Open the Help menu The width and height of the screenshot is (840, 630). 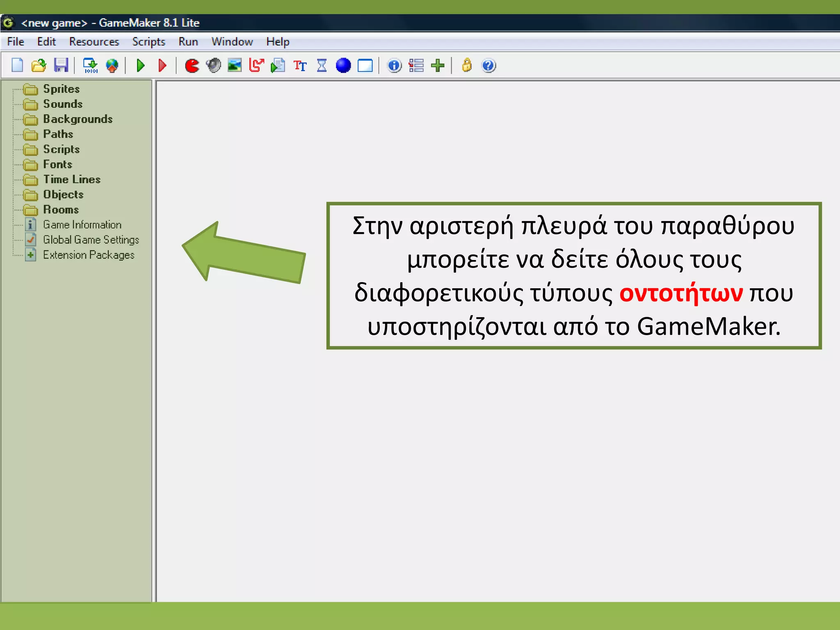pyautogui.click(x=278, y=42)
